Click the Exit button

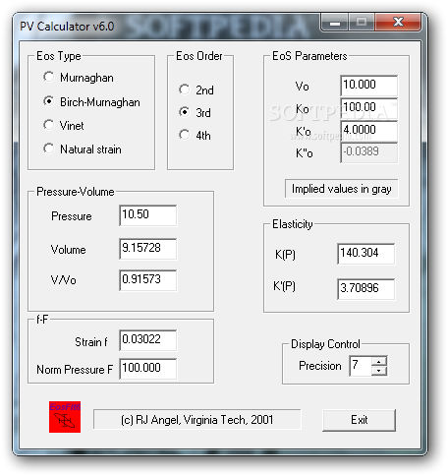[x=359, y=420]
